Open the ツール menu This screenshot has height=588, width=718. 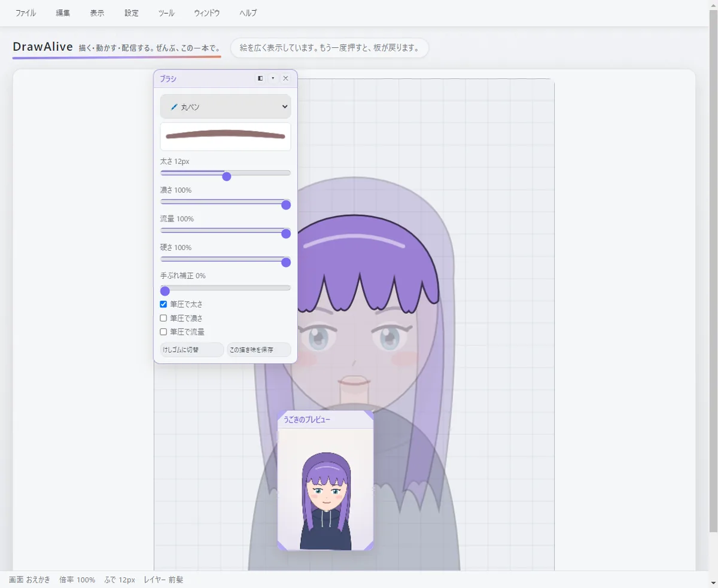(x=166, y=13)
